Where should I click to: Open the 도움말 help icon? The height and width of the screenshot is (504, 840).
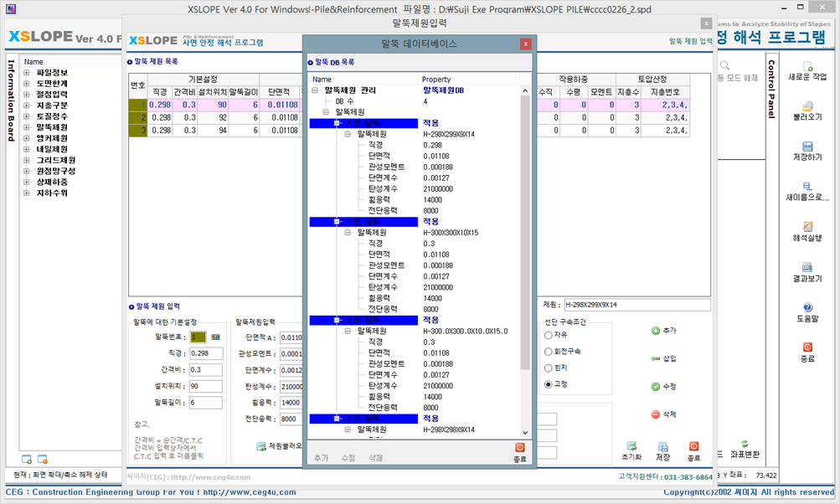click(807, 307)
